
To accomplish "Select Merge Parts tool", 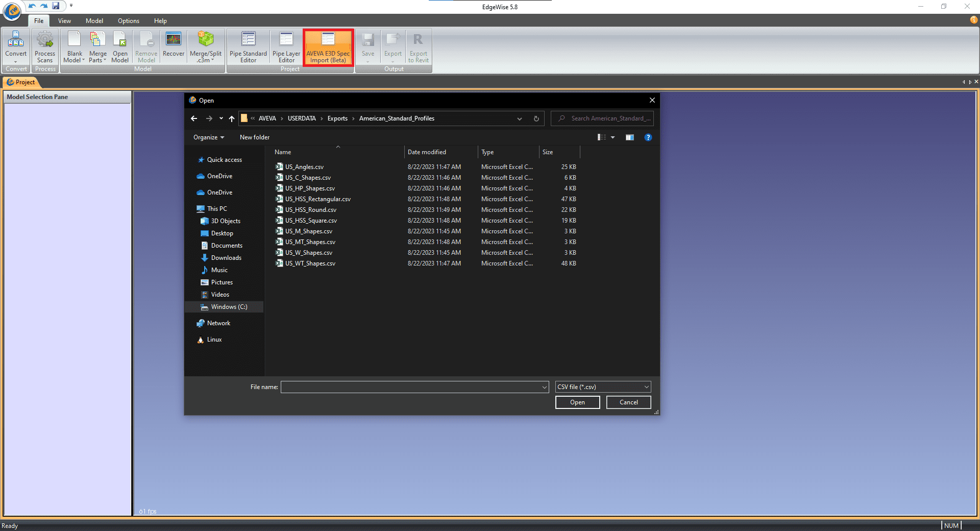I will pos(97,46).
